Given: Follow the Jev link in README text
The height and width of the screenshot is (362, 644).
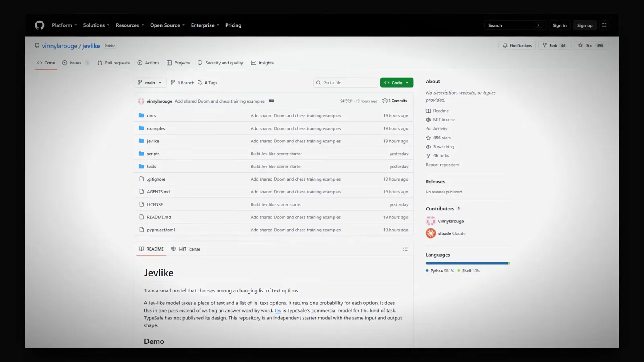Looking at the screenshot, I should (x=278, y=311).
